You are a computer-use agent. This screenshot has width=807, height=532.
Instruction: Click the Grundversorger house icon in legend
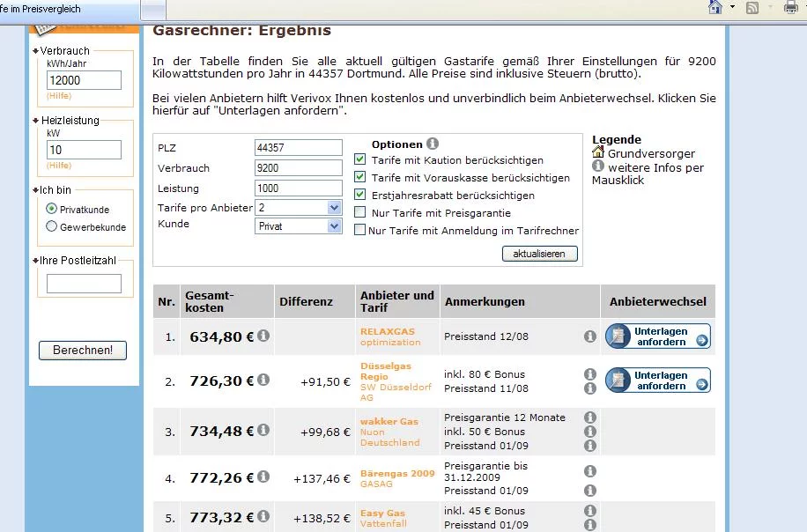pos(598,151)
